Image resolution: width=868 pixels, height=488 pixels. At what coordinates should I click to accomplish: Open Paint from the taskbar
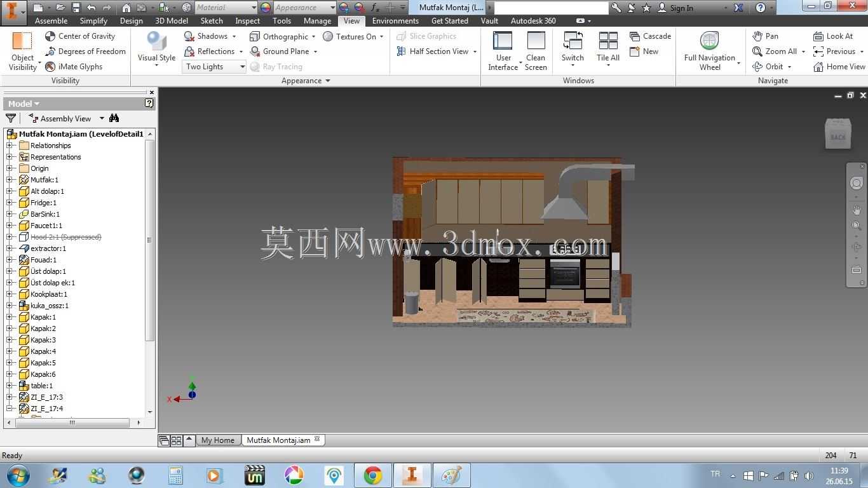[451, 475]
